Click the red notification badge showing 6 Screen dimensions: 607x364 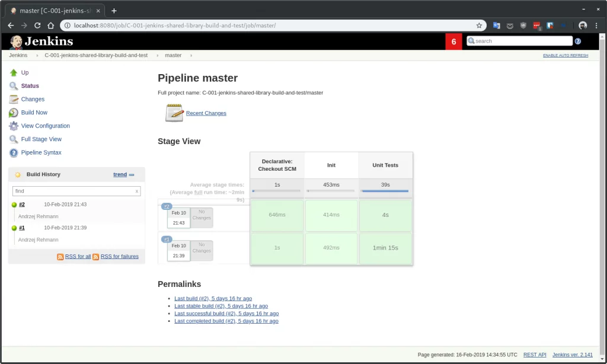(x=453, y=41)
